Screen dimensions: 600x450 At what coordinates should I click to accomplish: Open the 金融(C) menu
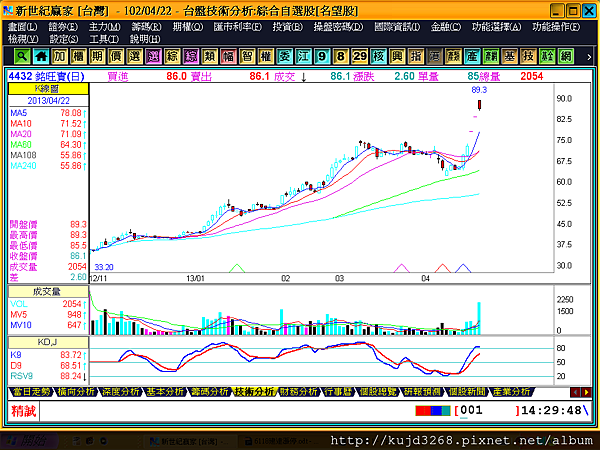(x=446, y=27)
